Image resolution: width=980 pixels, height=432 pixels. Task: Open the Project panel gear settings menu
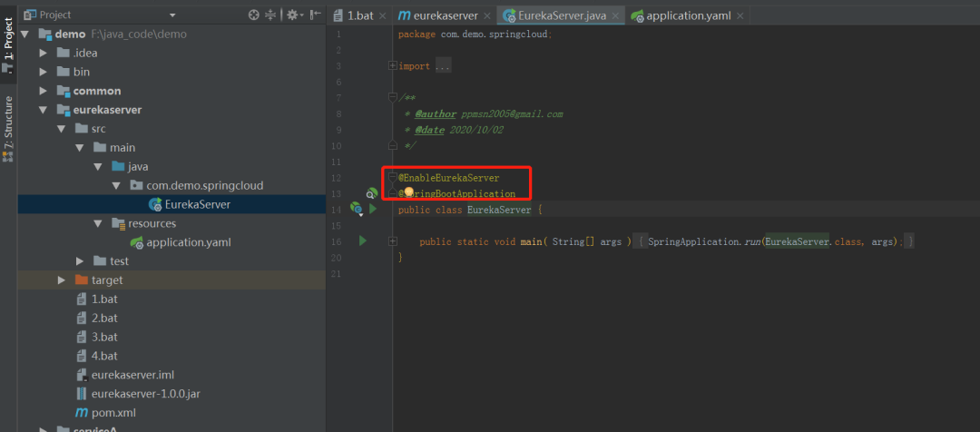tap(294, 15)
